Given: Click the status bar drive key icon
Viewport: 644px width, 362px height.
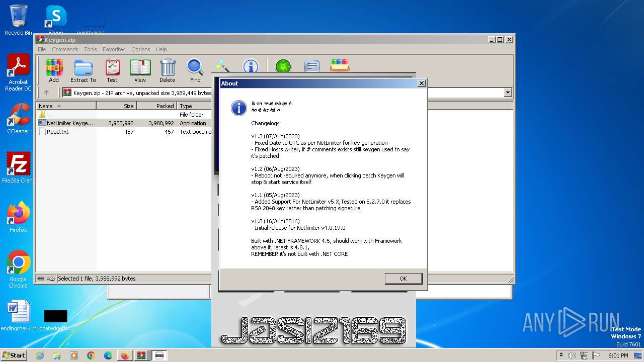Looking at the screenshot, I should point(46,279).
